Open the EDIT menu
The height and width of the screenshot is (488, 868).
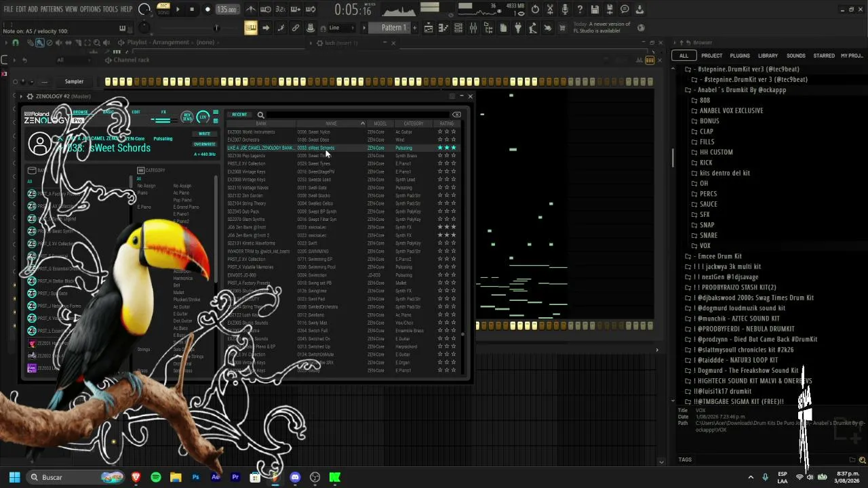(21, 9)
